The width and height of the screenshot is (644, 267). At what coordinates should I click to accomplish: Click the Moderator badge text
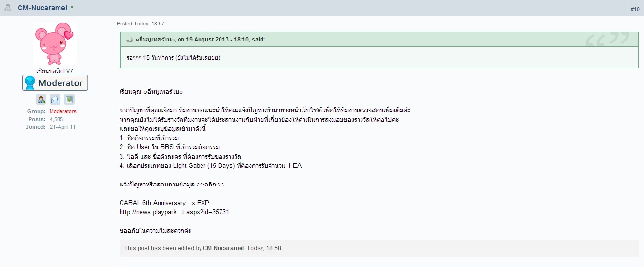click(61, 83)
